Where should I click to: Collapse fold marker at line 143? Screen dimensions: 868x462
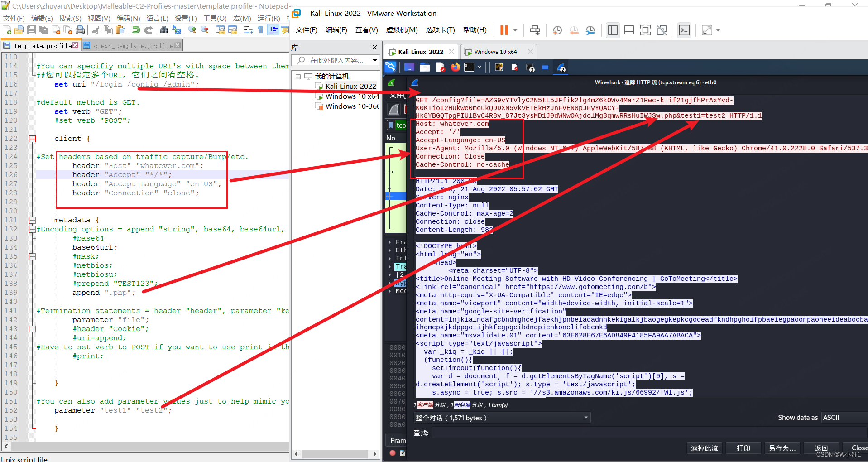tap(33, 329)
